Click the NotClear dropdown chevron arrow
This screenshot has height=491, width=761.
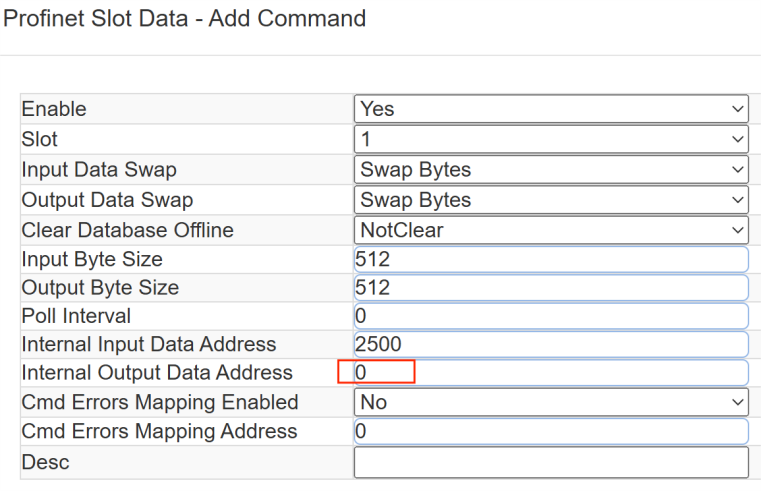(x=738, y=230)
